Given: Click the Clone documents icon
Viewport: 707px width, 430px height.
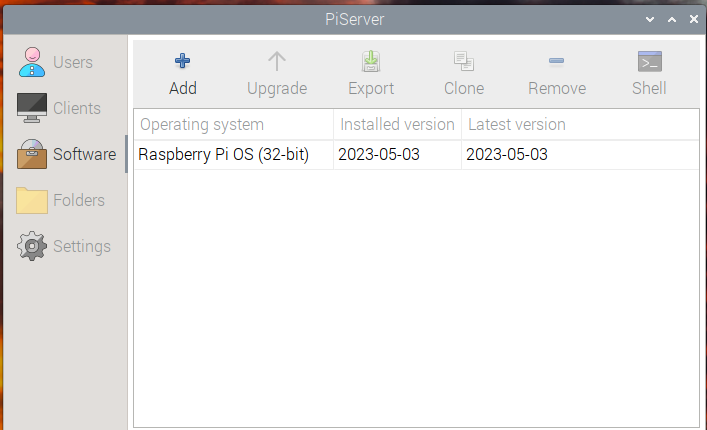Looking at the screenshot, I should [464, 61].
